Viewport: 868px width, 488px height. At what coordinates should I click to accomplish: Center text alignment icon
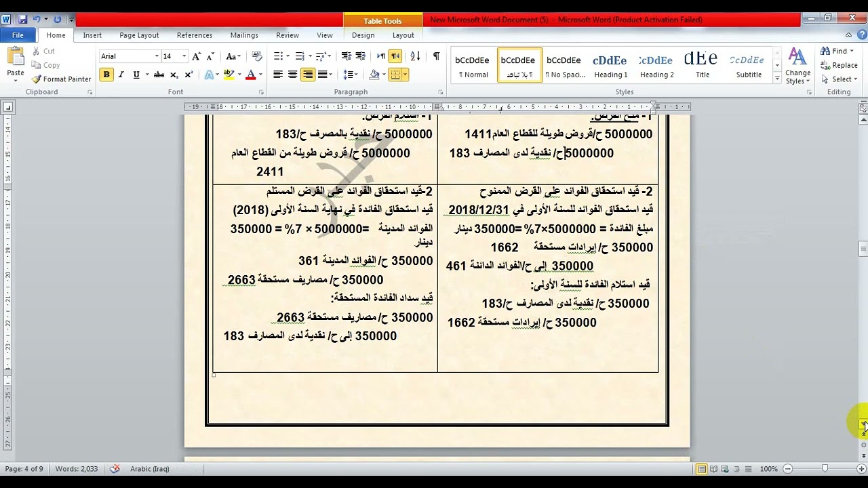click(x=292, y=75)
